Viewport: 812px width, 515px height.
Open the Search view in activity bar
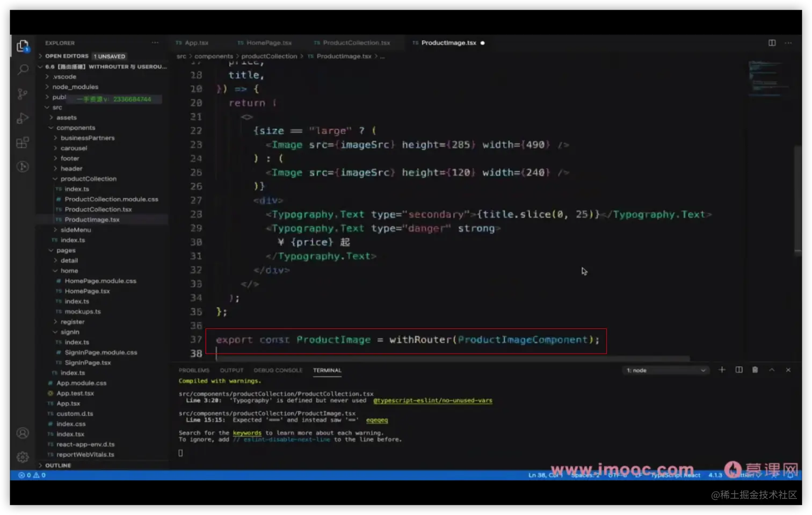click(x=23, y=70)
